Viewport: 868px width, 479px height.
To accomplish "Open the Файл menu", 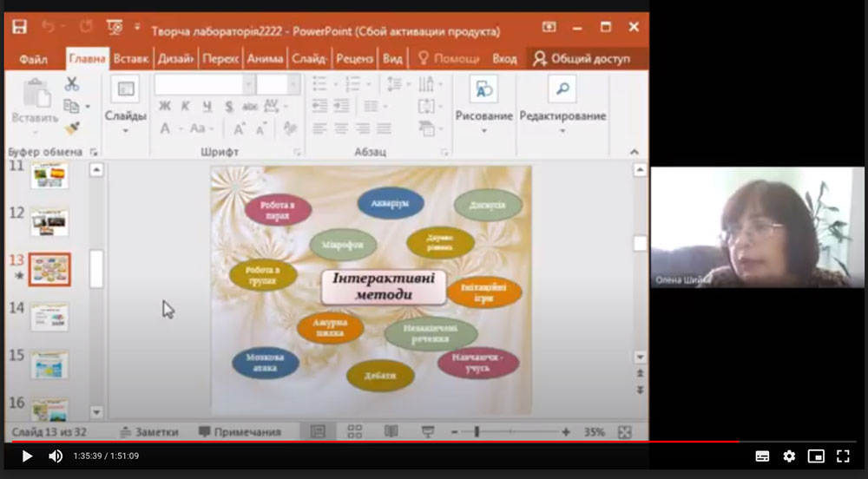I will (x=33, y=59).
